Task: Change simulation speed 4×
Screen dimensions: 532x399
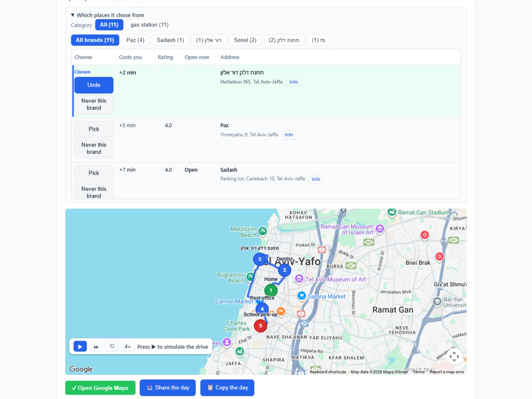Action: (128, 347)
